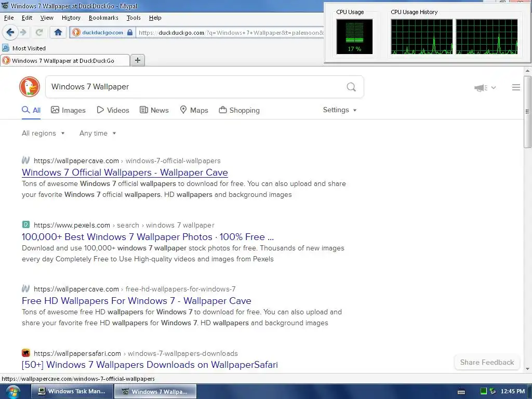Switch to Windows Task Manager taskbar button
The height and width of the screenshot is (399, 532).
click(x=72, y=392)
